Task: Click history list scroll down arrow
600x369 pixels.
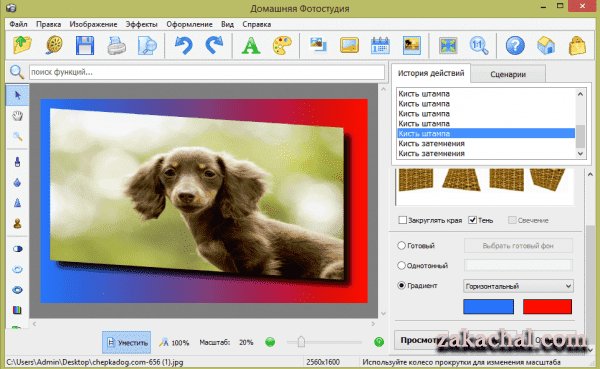Action: pos(580,153)
